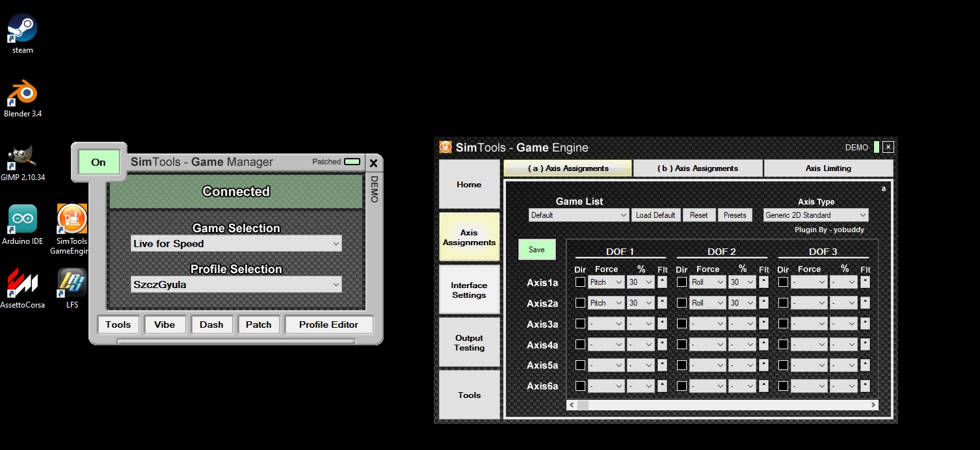Click the Load Default button
The image size is (980, 450).
pyautogui.click(x=656, y=215)
